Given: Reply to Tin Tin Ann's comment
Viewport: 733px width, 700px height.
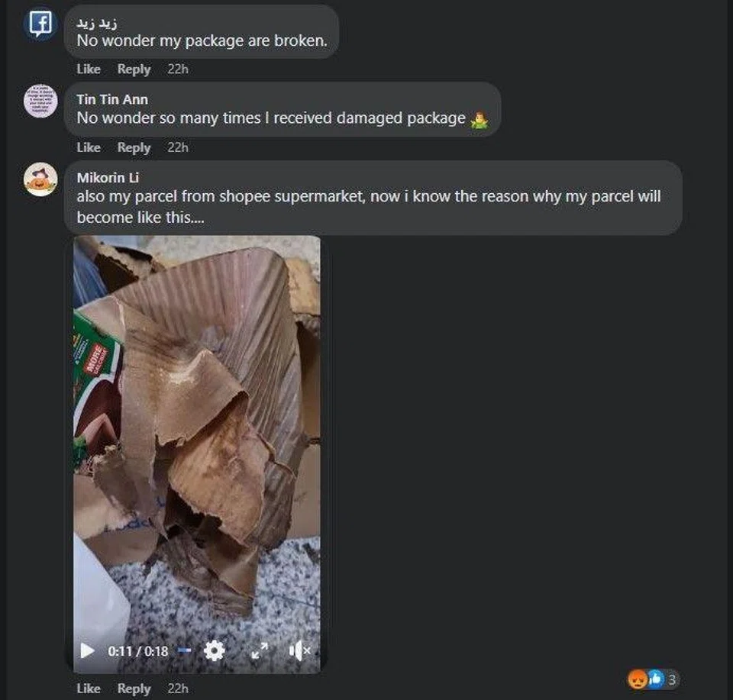Looking at the screenshot, I should pos(134,147).
